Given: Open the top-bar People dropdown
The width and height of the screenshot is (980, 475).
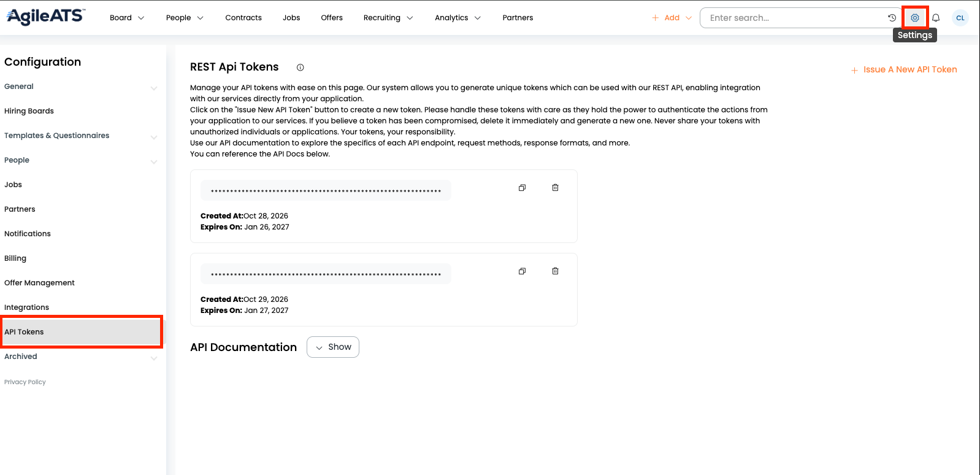Looking at the screenshot, I should tap(185, 18).
